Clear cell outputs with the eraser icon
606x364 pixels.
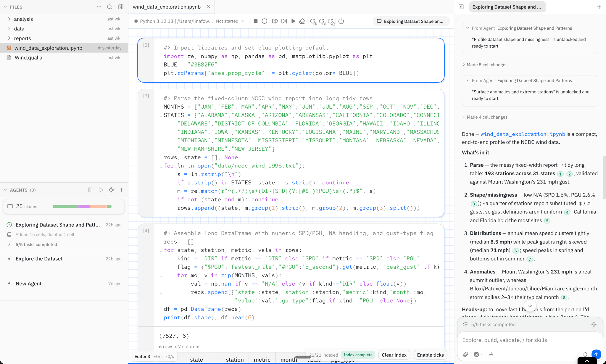(302, 21)
